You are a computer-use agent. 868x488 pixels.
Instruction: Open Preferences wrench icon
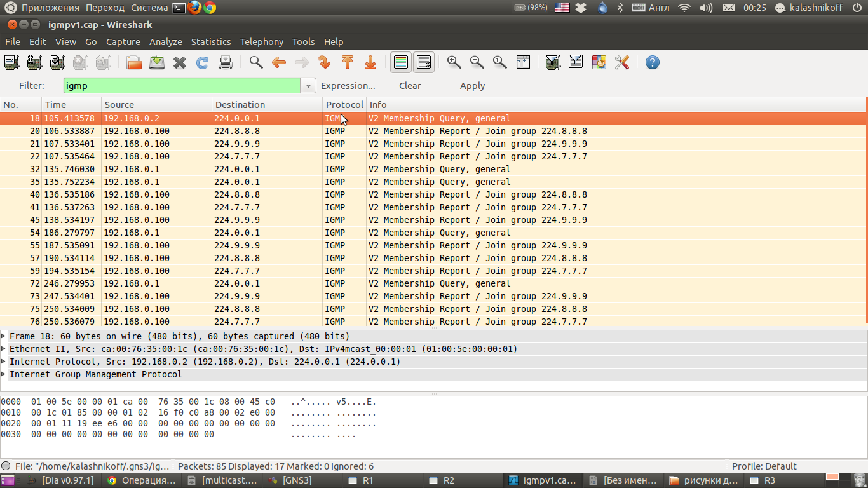[622, 62]
